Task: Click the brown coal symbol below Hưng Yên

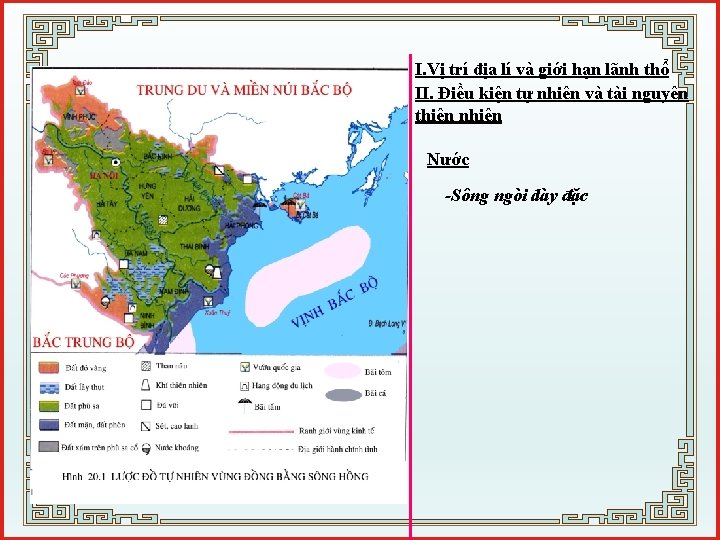Action: [x=163, y=220]
